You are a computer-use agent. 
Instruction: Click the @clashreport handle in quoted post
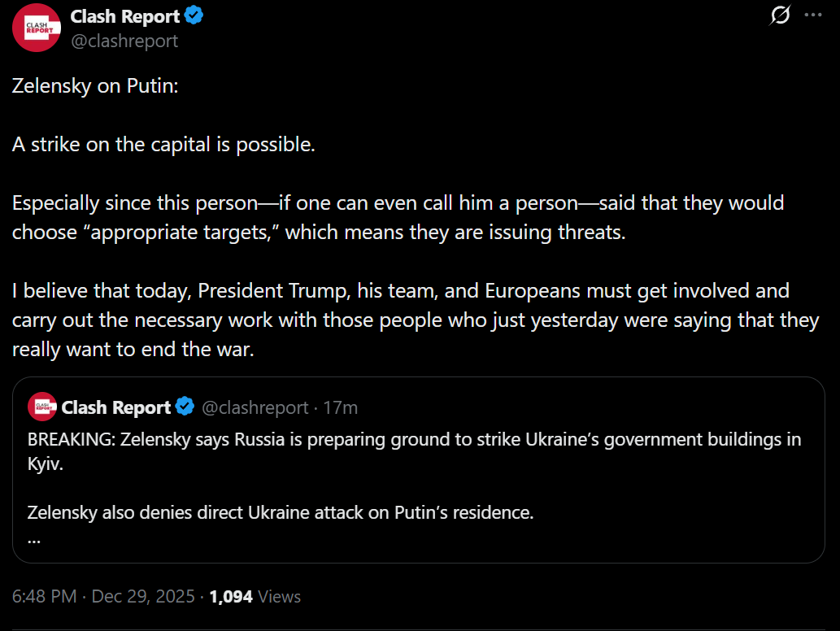click(255, 407)
